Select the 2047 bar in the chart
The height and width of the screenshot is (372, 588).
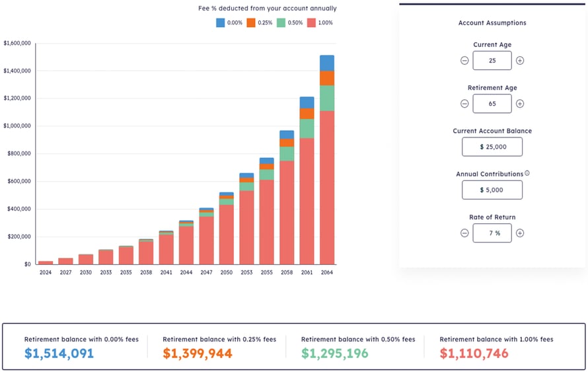(206, 236)
